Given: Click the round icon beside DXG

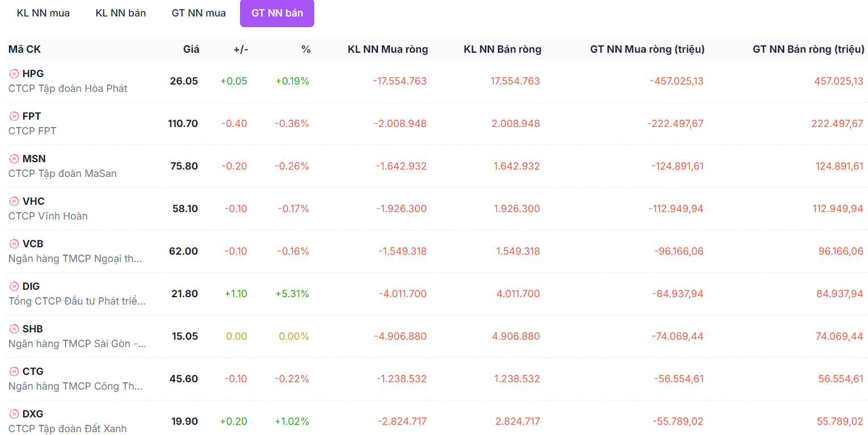Looking at the screenshot, I should coord(14,414).
